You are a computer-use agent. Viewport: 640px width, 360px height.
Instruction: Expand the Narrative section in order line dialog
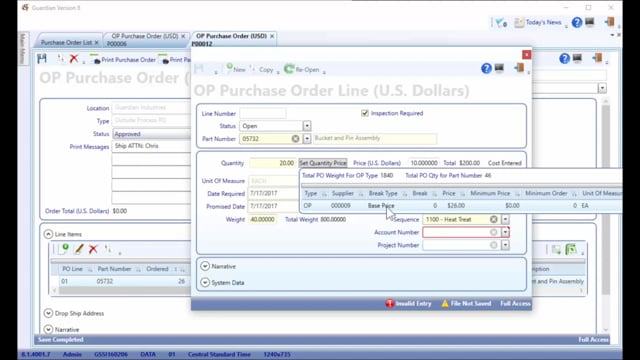[205, 266]
